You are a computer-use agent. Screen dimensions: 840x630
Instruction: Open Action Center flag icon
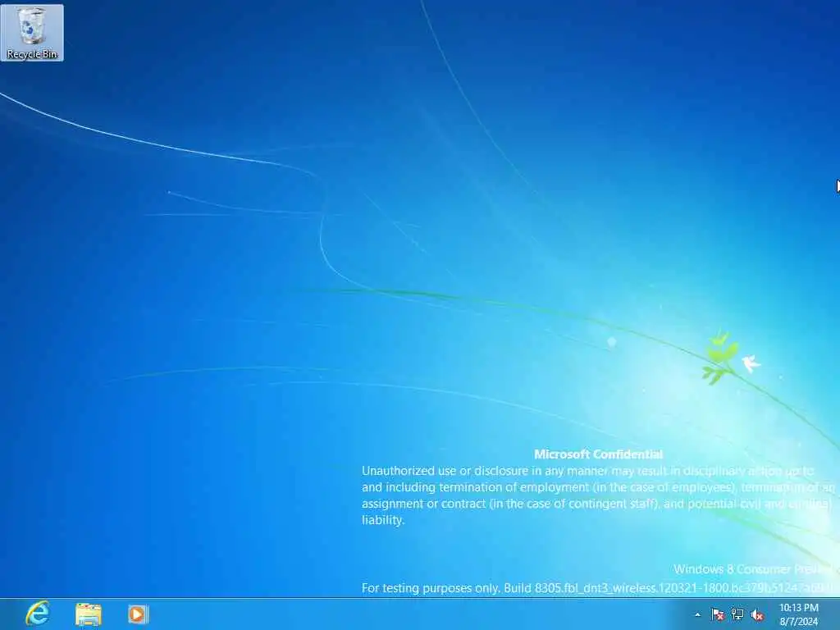(x=717, y=614)
